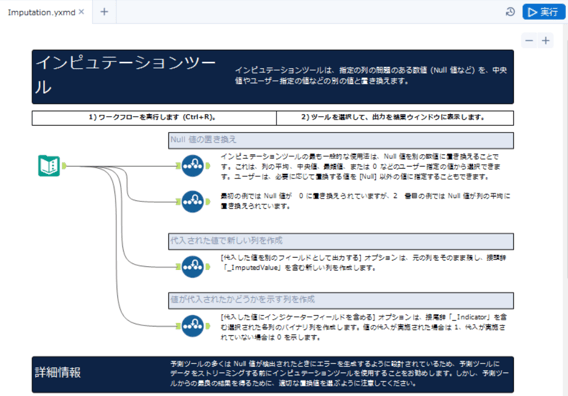Click the output anchor of the Text Input tool
568x396 pixels.
(64, 166)
